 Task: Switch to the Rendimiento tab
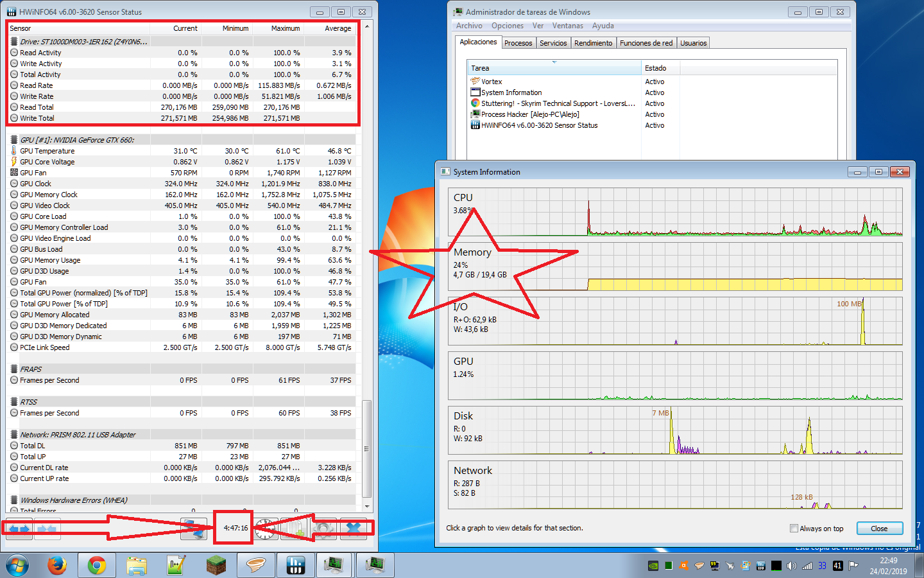pyautogui.click(x=593, y=43)
